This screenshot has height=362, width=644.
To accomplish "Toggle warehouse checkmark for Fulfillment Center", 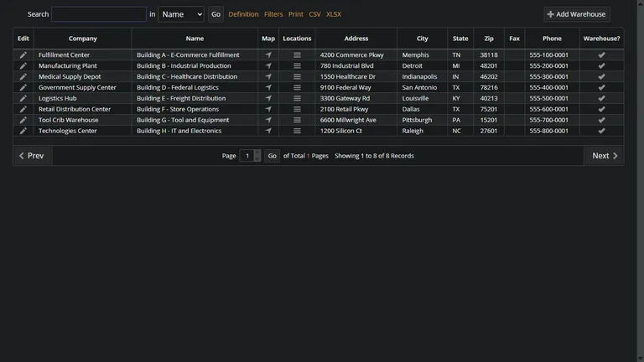I will pyautogui.click(x=602, y=55).
